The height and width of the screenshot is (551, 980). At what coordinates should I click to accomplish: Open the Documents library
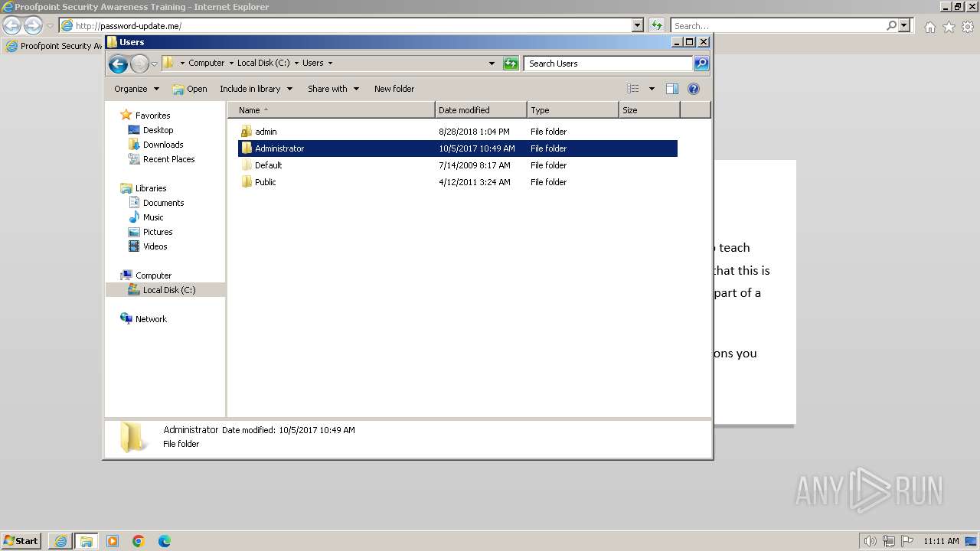coord(163,203)
